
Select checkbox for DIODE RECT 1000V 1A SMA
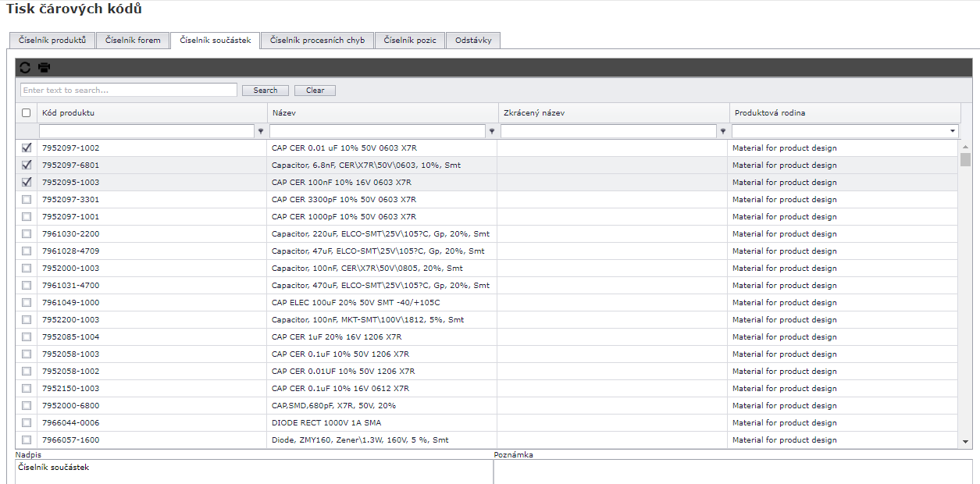(x=27, y=422)
